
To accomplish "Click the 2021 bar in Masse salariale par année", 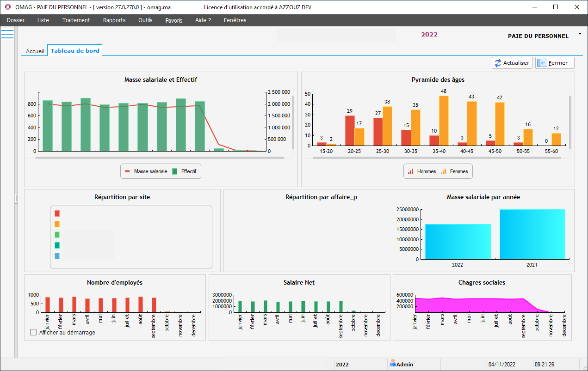I will point(532,234).
